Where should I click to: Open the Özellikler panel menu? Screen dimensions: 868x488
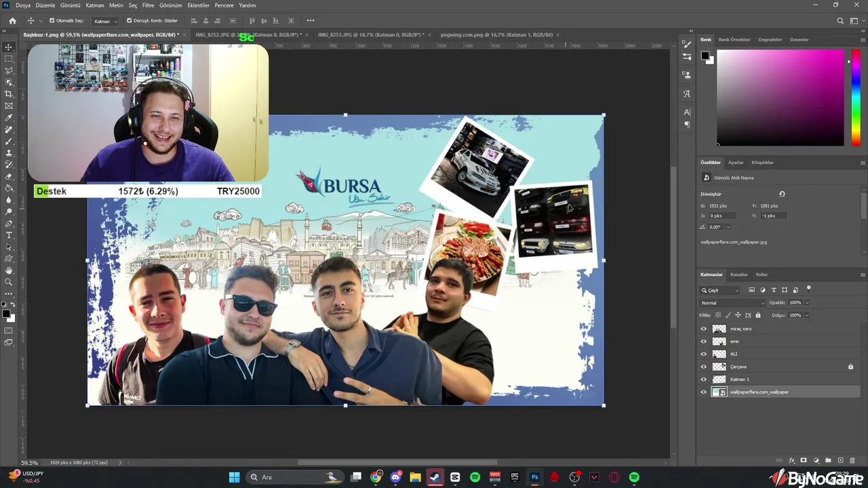point(863,163)
